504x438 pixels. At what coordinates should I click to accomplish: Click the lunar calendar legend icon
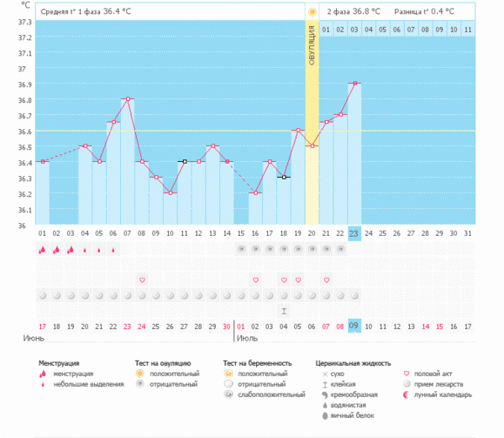tap(407, 394)
